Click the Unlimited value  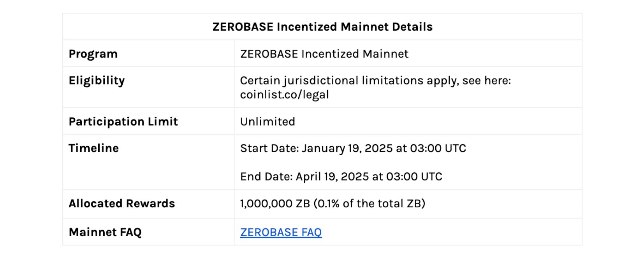coord(267,121)
